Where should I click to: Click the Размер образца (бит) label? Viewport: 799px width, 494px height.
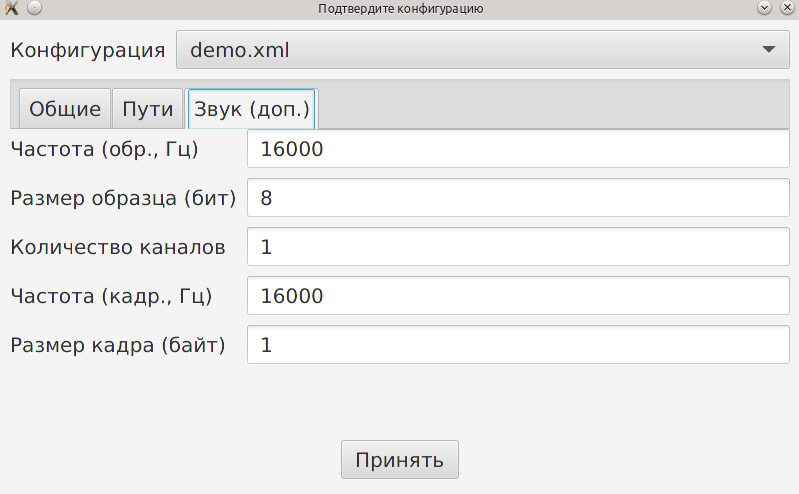tap(123, 198)
